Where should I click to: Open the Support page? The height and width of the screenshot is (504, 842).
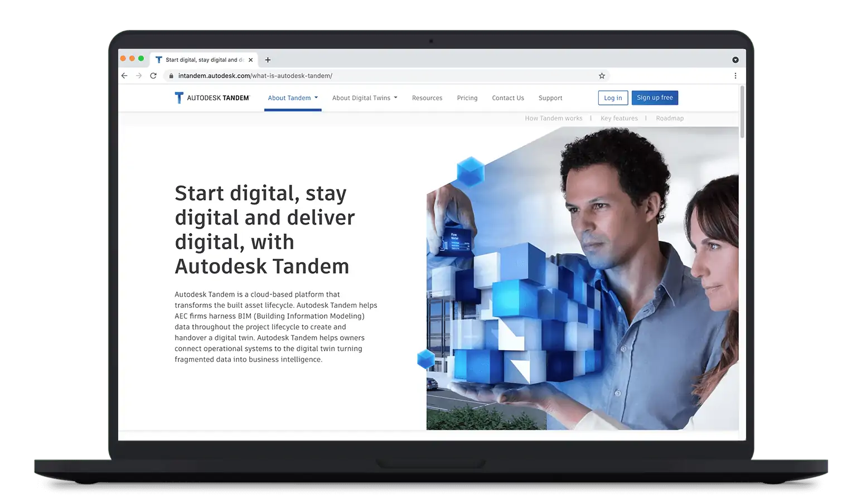(x=550, y=98)
